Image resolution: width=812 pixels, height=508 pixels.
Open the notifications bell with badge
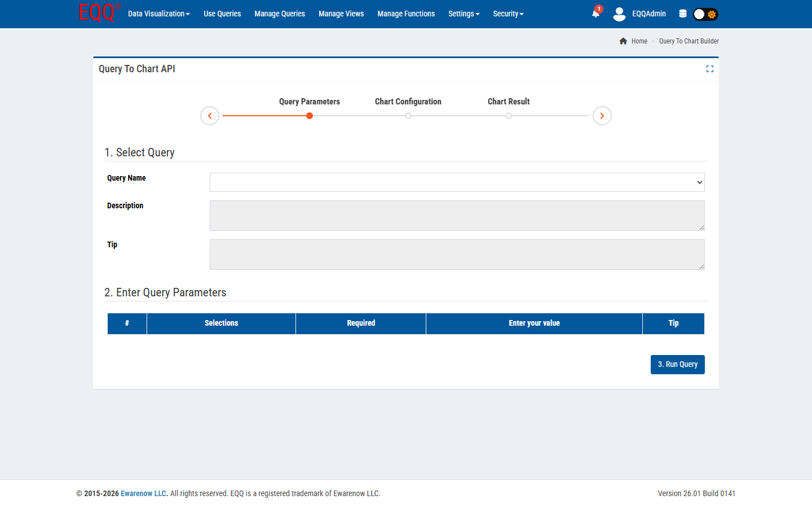coord(595,14)
